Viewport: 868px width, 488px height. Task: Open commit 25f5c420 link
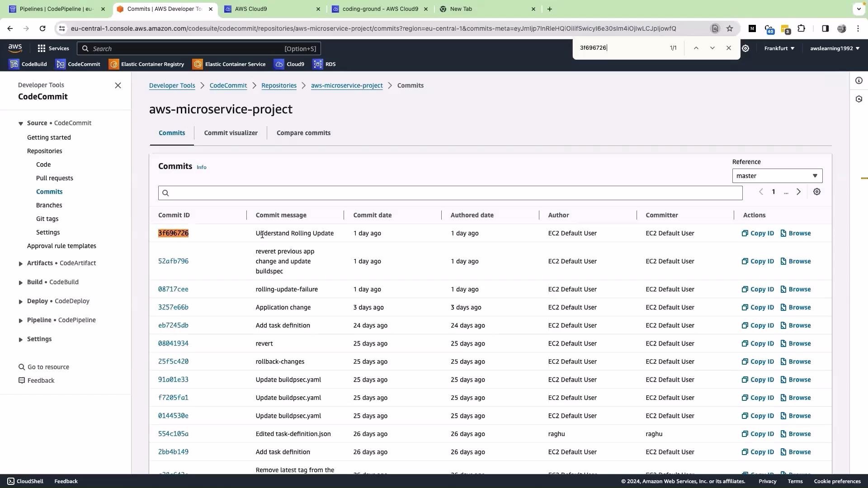tap(173, 361)
